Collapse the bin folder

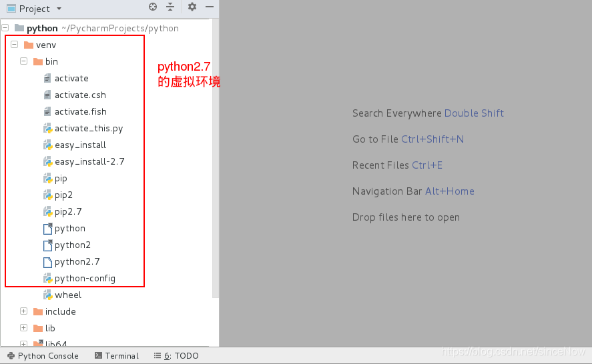click(24, 61)
